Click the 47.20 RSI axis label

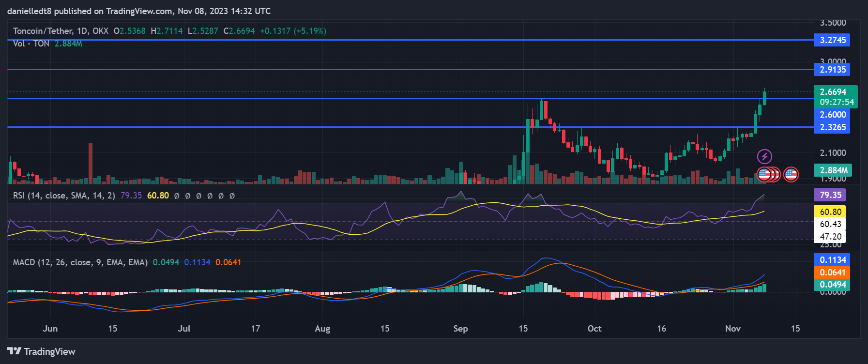(830, 237)
